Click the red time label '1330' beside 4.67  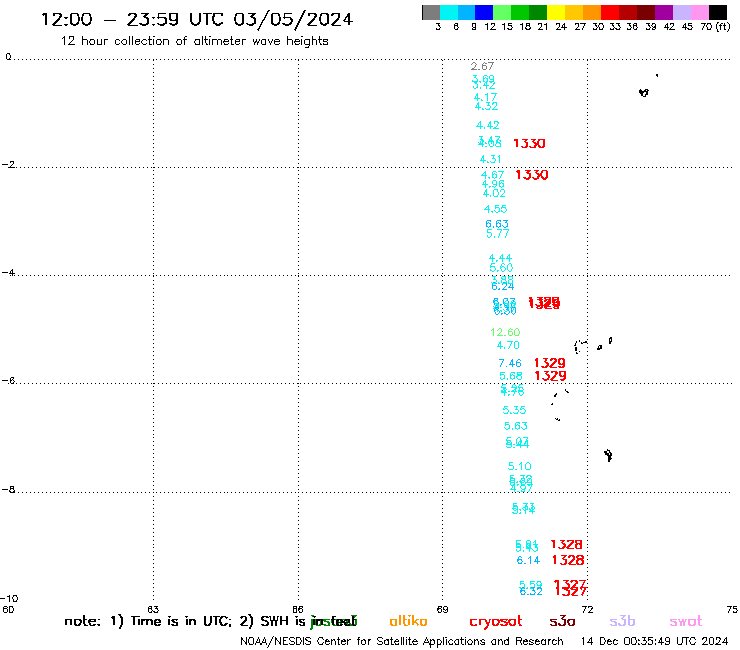pos(532,175)
